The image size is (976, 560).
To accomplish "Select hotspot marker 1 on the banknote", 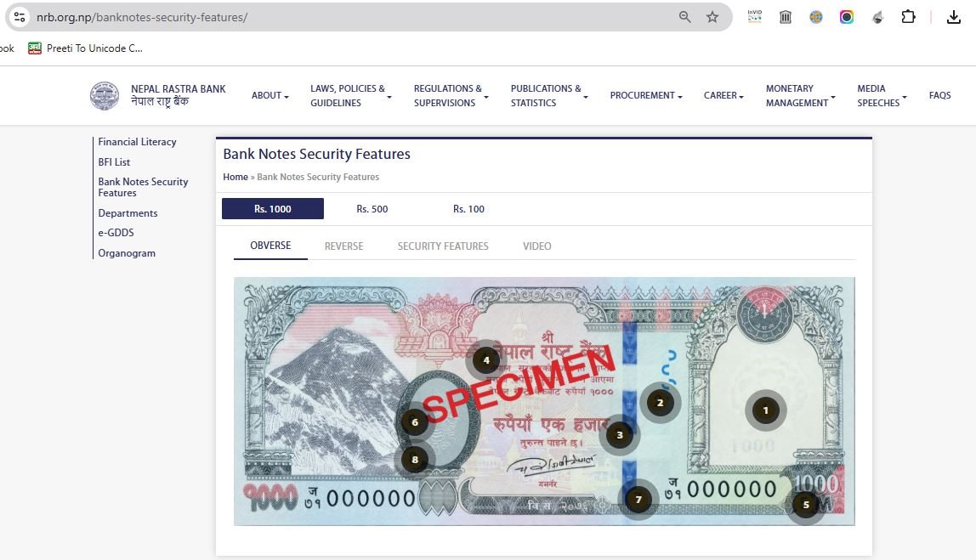I will (x=766, y=410).
